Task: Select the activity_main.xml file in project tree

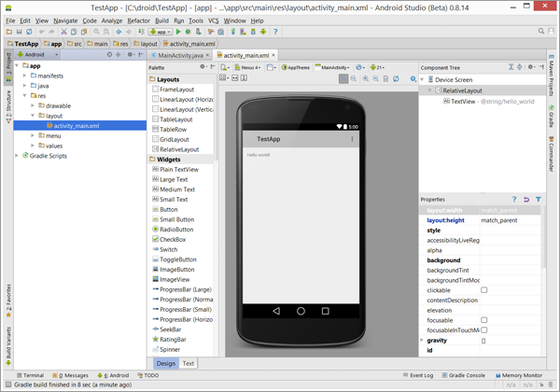Action: tap(80, 126)
